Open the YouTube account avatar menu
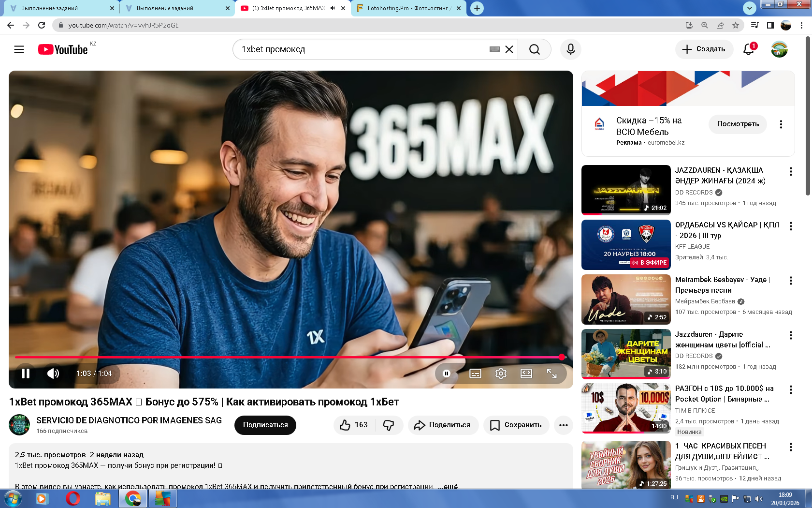 [779, 49]
